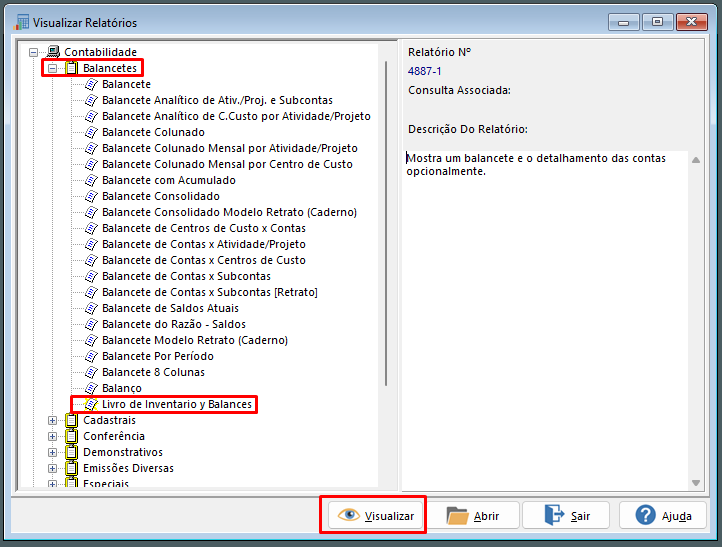Viewport: 722px width, 547px height.
Task: Select Balancete de Contas x Centros de Custo
Action: [x=204, y=260]
